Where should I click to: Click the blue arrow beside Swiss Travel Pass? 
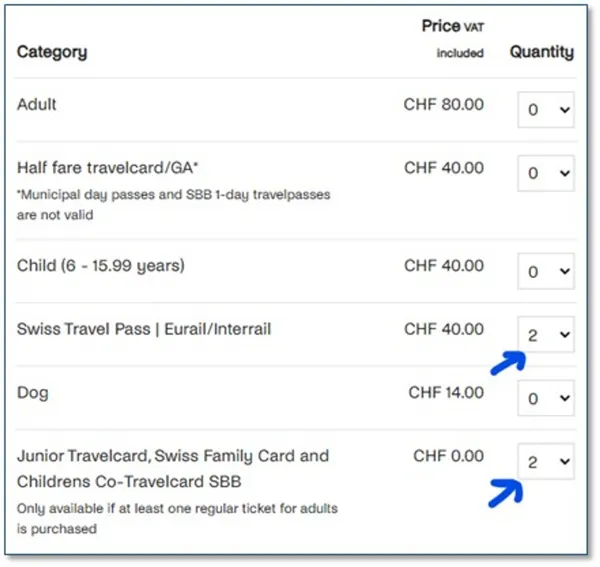pos(508,362)
